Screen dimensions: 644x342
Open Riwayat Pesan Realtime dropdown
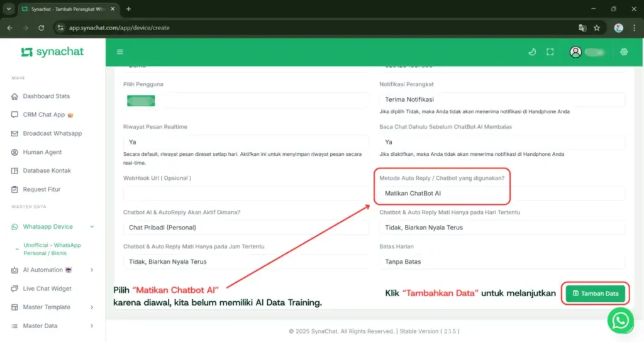246,142
